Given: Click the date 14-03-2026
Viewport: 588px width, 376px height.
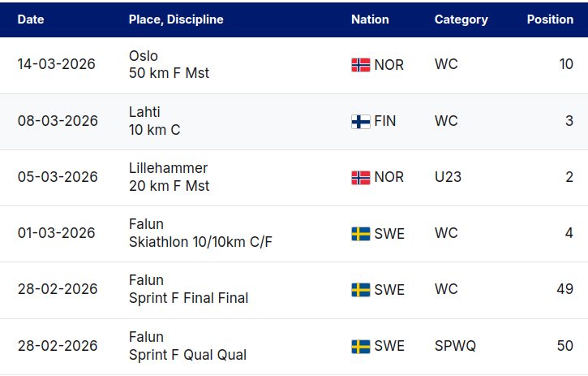Looking at the screenshot, I should pyautogui.click(x=57, y=65).
